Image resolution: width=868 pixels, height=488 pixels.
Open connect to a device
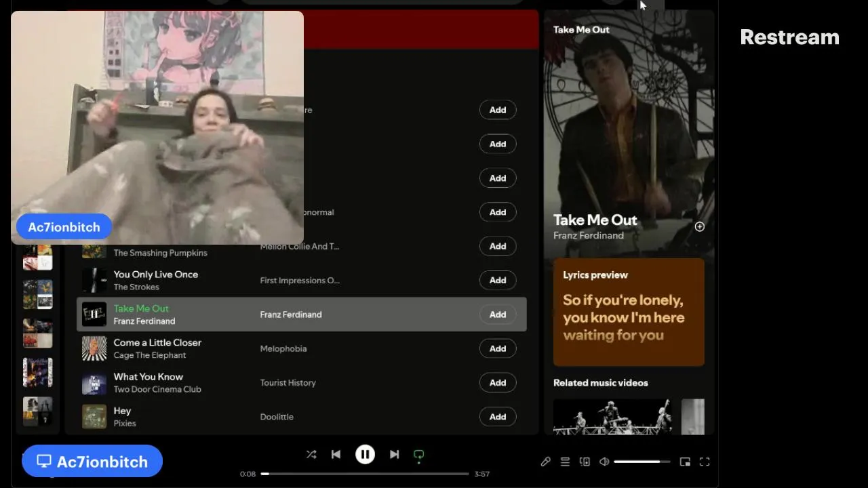(x=585, y=462)
